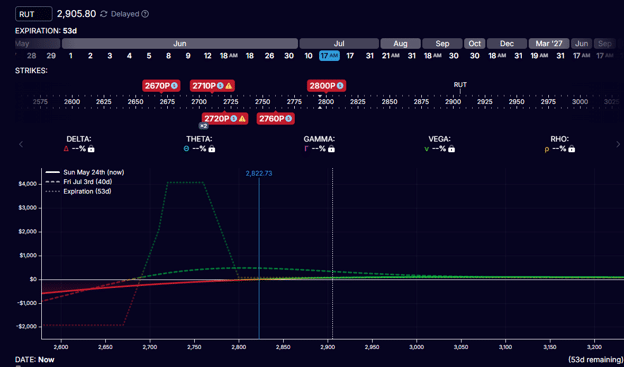Click the RUT ticker symbol field
This screenshot has height=367, width=624.
(34, 14)
